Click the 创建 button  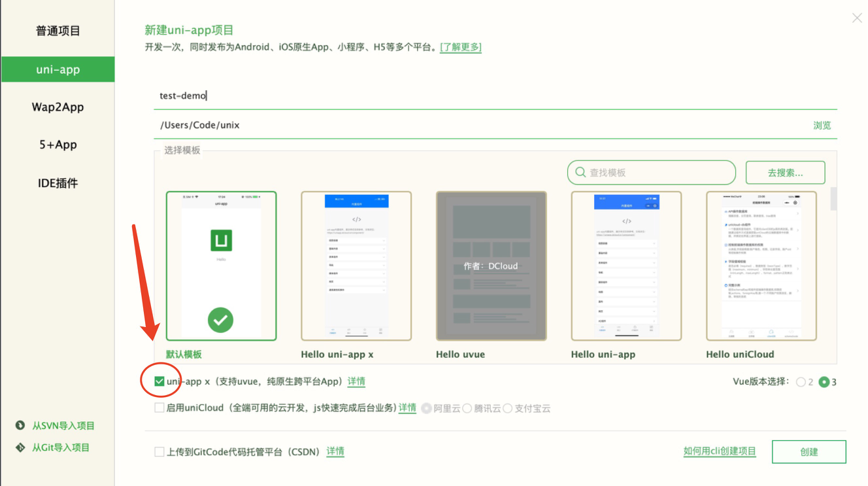809,451
